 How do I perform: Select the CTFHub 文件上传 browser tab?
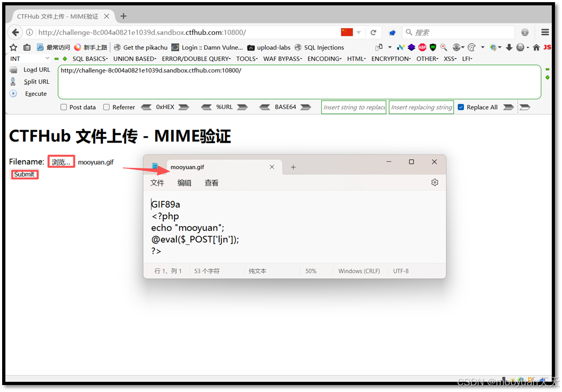pos(63,17)
